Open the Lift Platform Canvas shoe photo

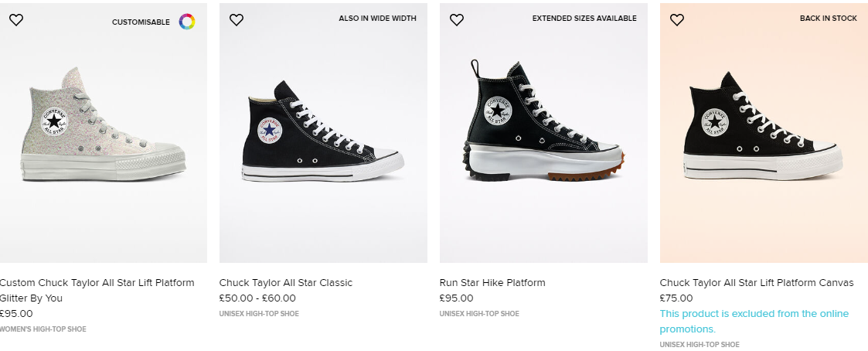point(764,126)
